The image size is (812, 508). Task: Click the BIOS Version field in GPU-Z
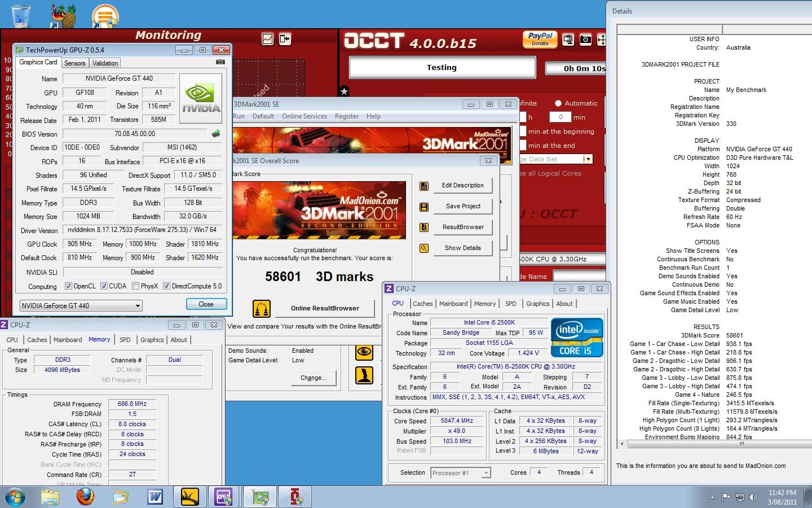[x=135, y=134]
